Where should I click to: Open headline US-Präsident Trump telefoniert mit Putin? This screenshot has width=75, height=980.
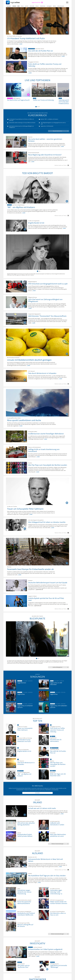26,38
